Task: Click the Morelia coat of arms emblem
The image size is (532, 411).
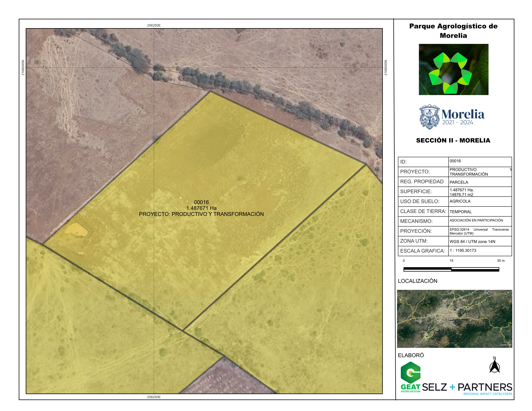Action: pos(429,117)
